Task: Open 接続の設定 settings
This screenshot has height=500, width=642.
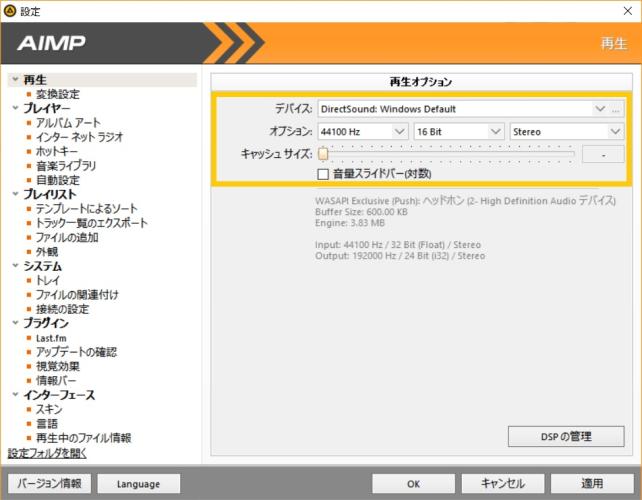Action: (x=62, y=309)
